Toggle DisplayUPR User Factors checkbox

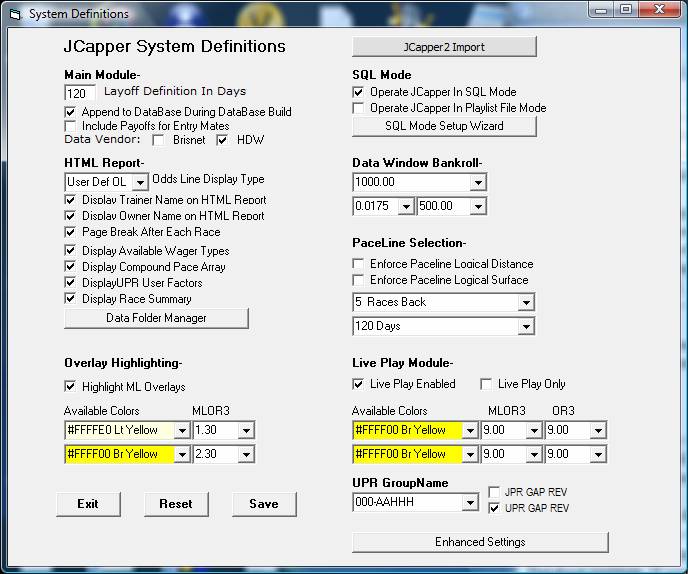pyautogui.click(x=70, y=283)
